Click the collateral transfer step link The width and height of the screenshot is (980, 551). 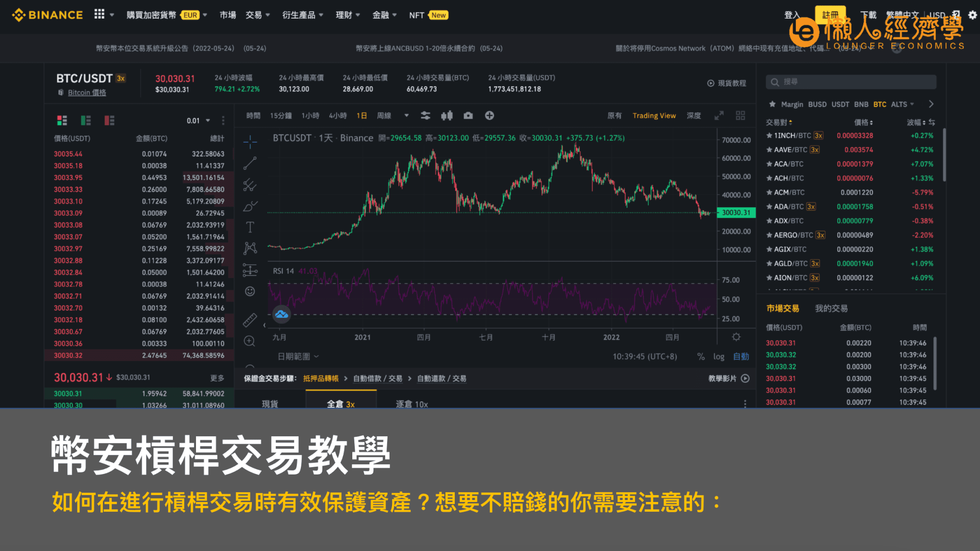point(320,378)
